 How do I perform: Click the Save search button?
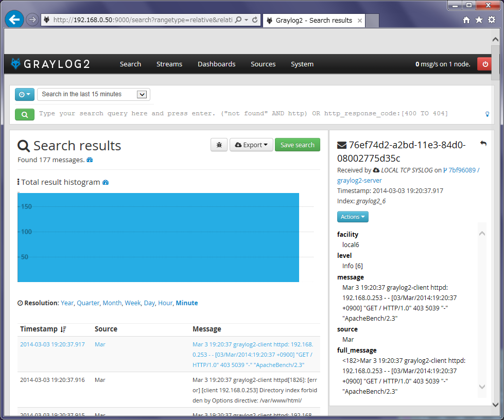point(298,145)
